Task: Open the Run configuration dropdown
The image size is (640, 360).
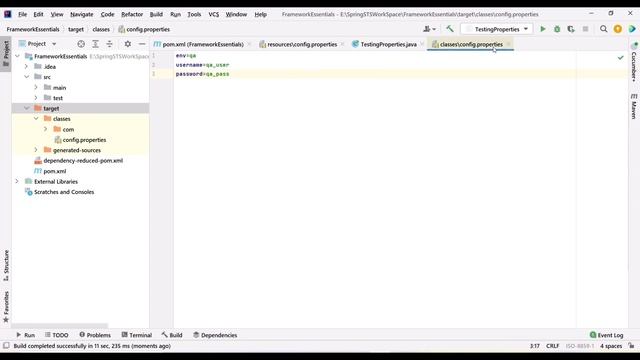Action: (497, 29)
